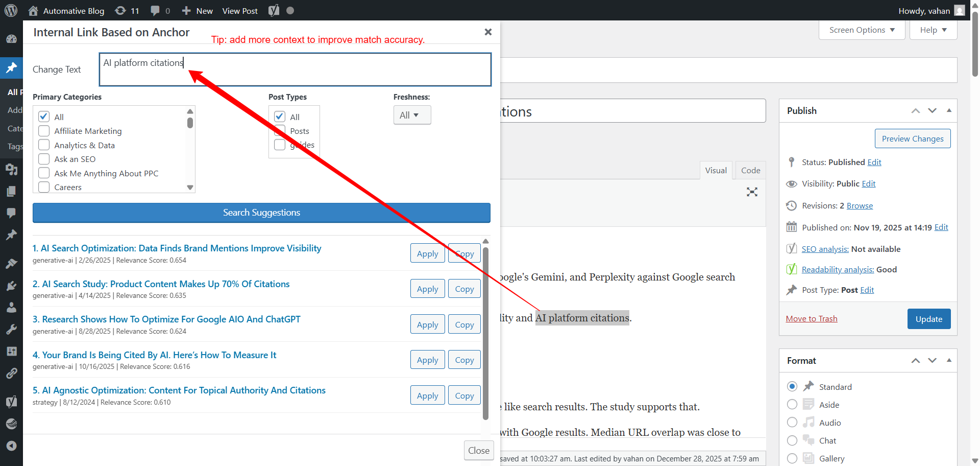The height and width of the screenshot is (466, 980).
Task: Open the Freshness dropdown
Action: [412, 115]
